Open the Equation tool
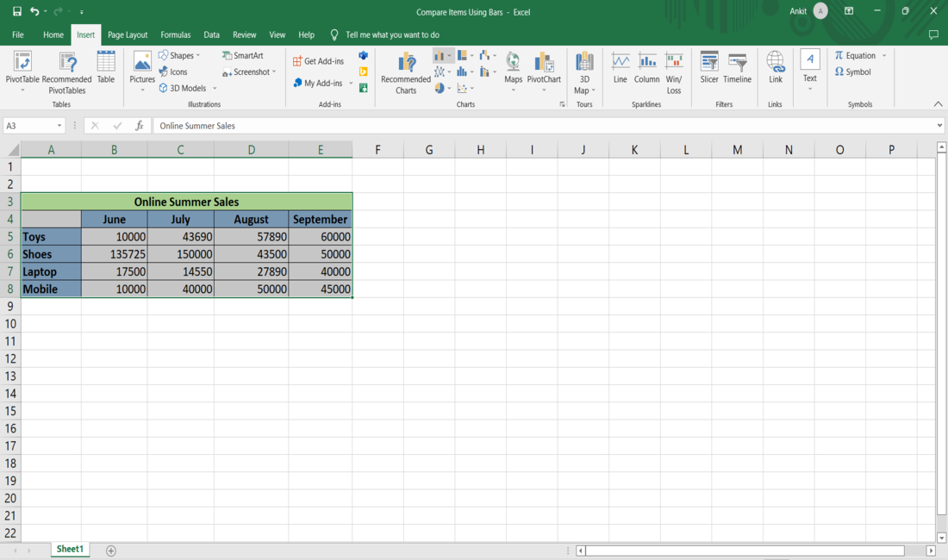Viewport: 948px width, 560px height. pyautogui.click(x=856, y=54)
